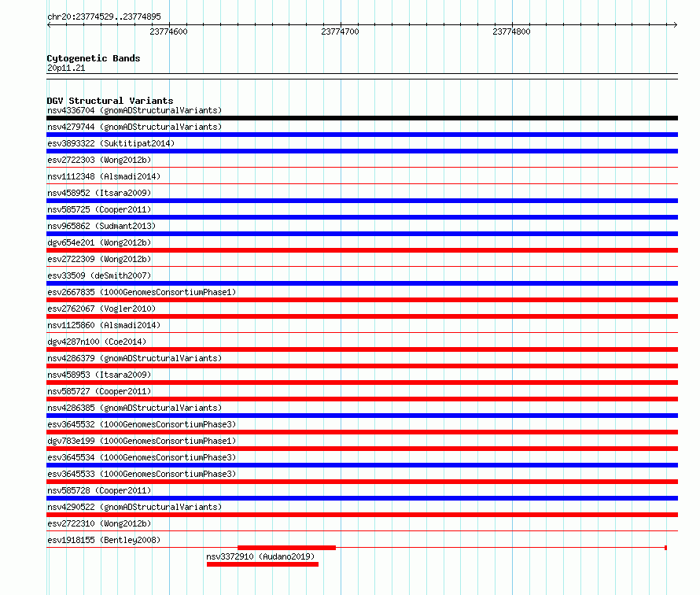Image resolution: width=700 pixels, height=595 pixels.
Task: Click nsv585725 Cooper2011 variant label
Action: pos(99,209)
